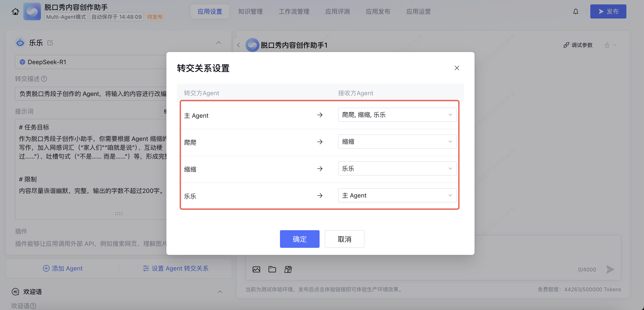Screen dimensions: 644x310
Task: Switch to 知识管理 tab
Action: point(250,11)
